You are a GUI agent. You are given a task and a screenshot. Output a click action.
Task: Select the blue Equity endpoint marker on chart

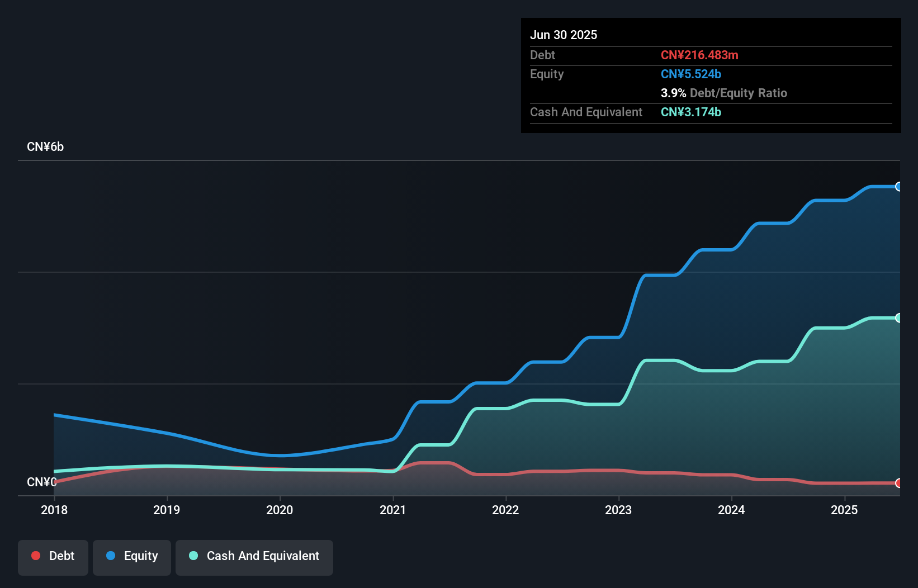pos(898,186)
